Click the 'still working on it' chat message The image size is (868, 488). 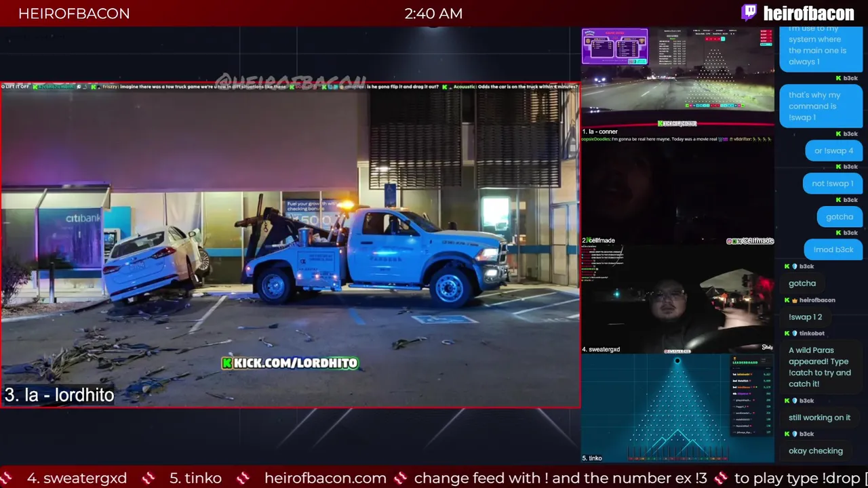(x=819, y=418)
